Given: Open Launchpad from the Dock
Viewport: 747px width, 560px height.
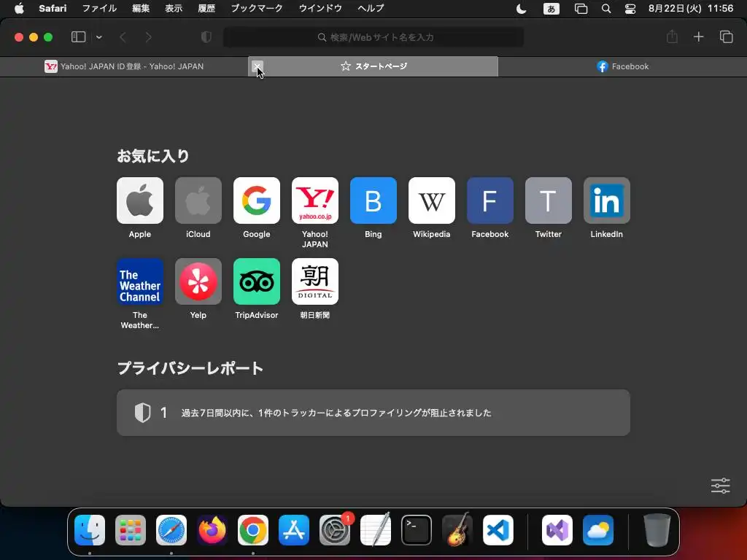Looking at the screenshot, I should pos(131,530).
